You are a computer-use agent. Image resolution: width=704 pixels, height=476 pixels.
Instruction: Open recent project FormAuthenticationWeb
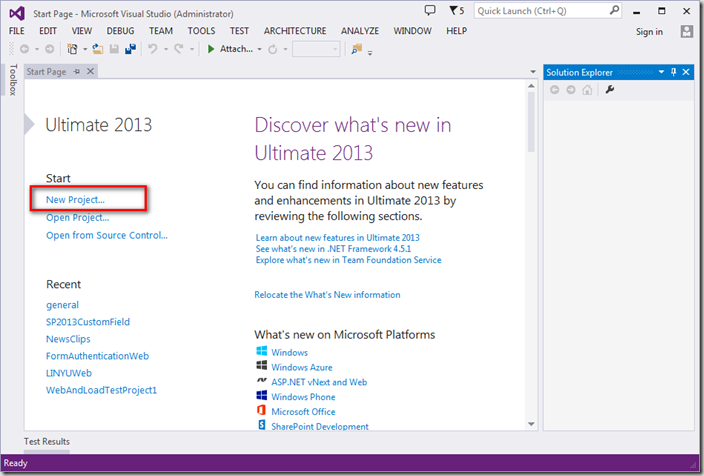click(97, 356)
